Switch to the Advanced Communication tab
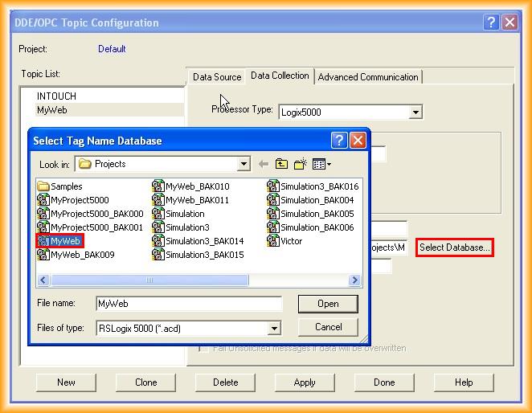Screen dimensions: 532x413 point(368,77)
